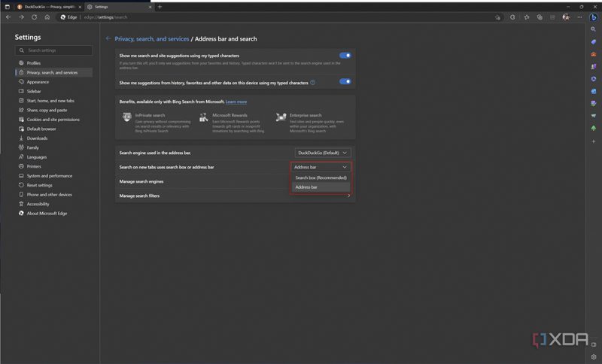The image size is (602, 364).
Task: Choose the Address bar option in list
Action: (321, 187)
